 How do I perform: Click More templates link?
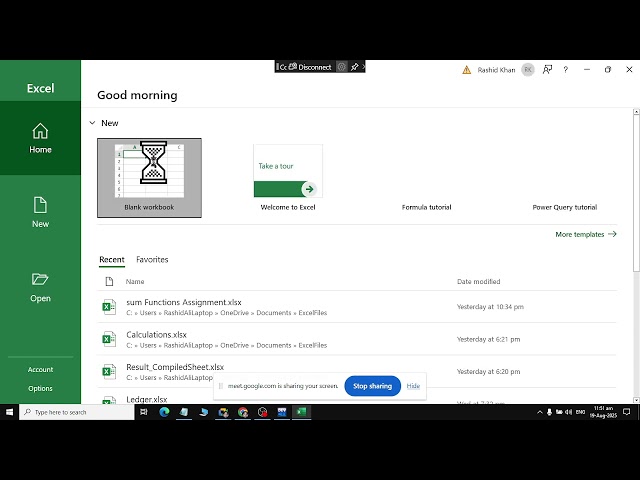click(586, 234)
